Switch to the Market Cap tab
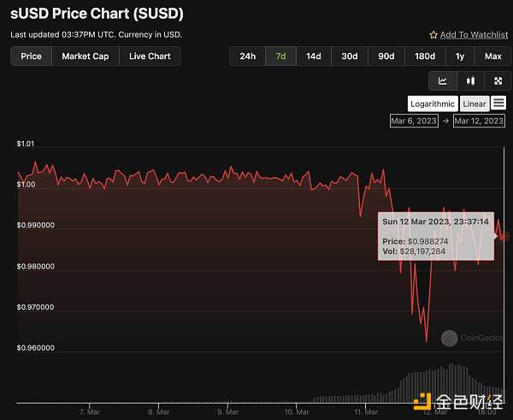The height and width of the screenshot is (420, 513). pos(85,56)
